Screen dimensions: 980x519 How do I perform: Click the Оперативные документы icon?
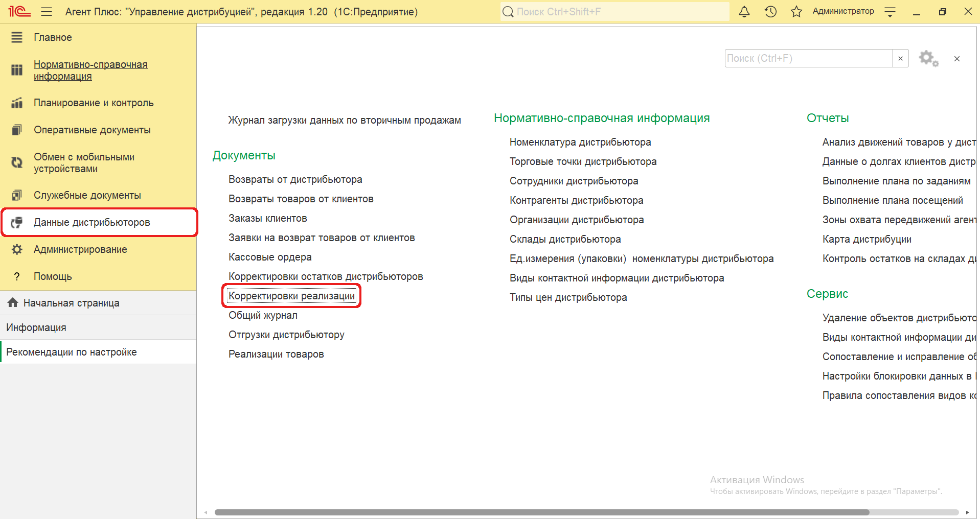17,130
